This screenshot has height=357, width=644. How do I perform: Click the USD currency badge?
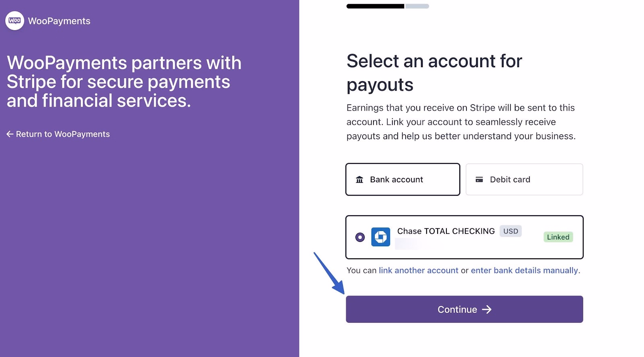point(510,231)
